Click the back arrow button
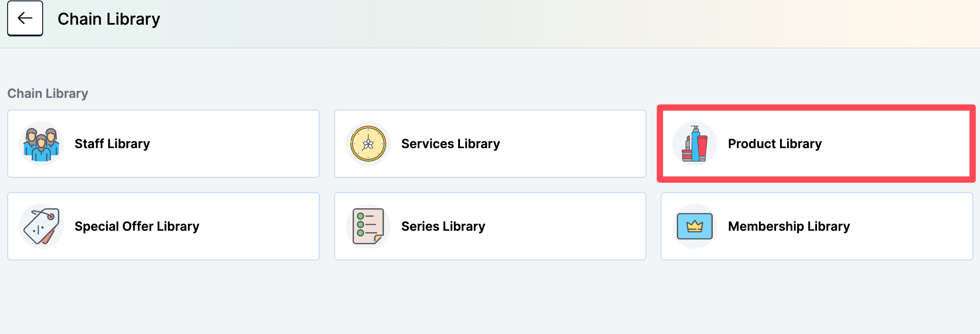980x334 pixels. click(25, 18)
